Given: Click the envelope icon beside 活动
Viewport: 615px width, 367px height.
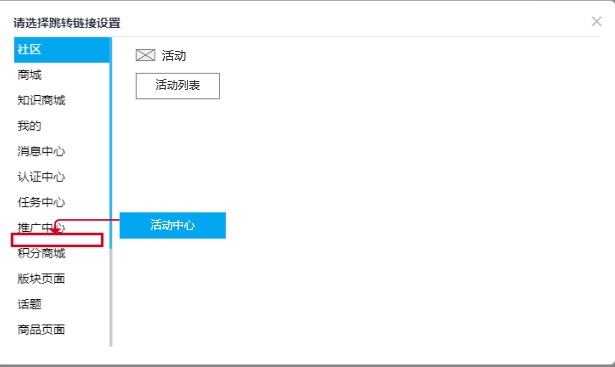Looking at the screenshot, I should [146, 55].
